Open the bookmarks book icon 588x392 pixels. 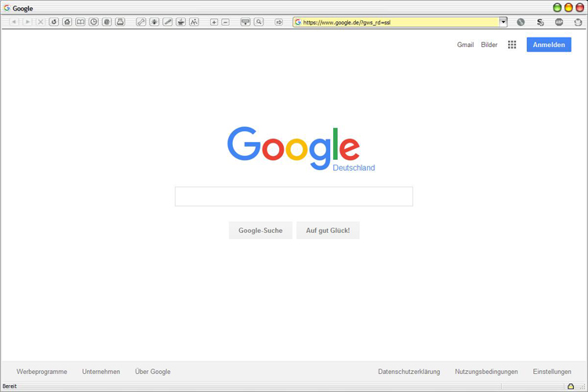pyautogui.click(x=80, y=22)
